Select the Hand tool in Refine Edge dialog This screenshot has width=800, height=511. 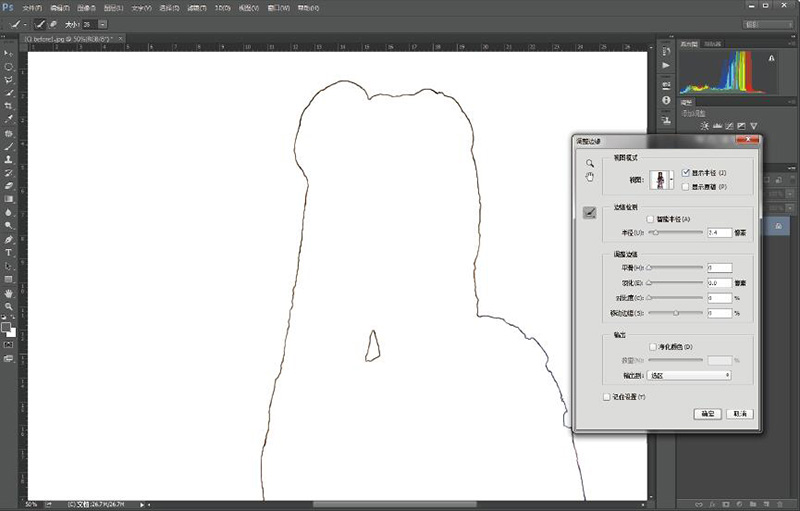click(590, 177)
